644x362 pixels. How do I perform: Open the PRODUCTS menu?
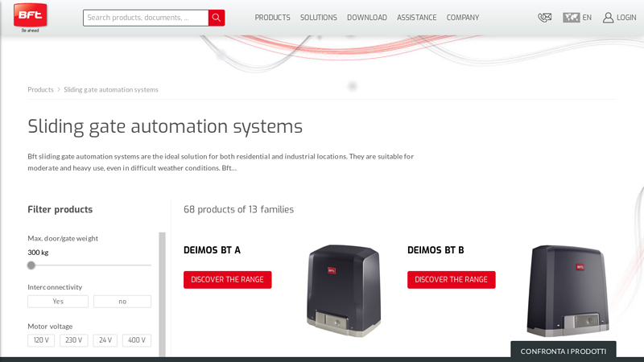click(x=272, y=18)
